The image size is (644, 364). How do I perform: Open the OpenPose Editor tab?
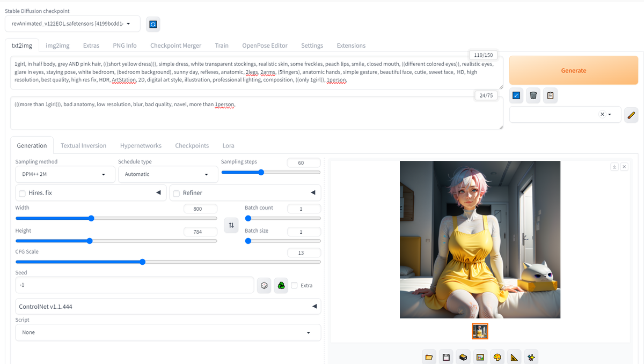pos(265,46)
